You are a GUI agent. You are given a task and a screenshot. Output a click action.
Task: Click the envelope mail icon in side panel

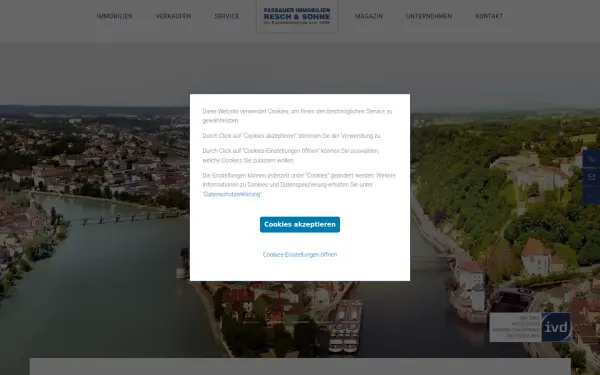[591, 177]
